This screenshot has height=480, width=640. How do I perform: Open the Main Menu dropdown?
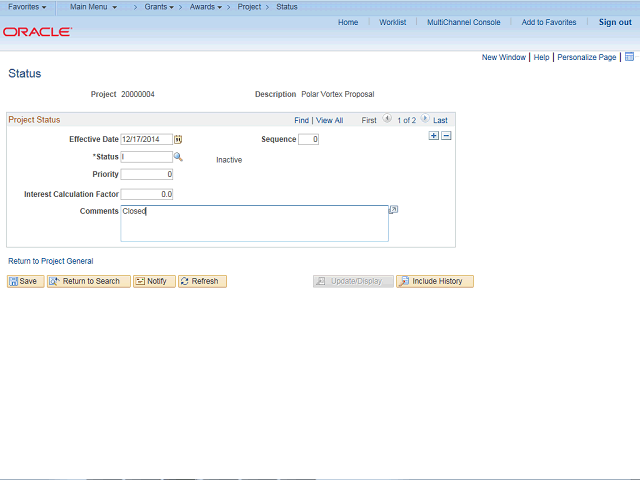point(93,7)
